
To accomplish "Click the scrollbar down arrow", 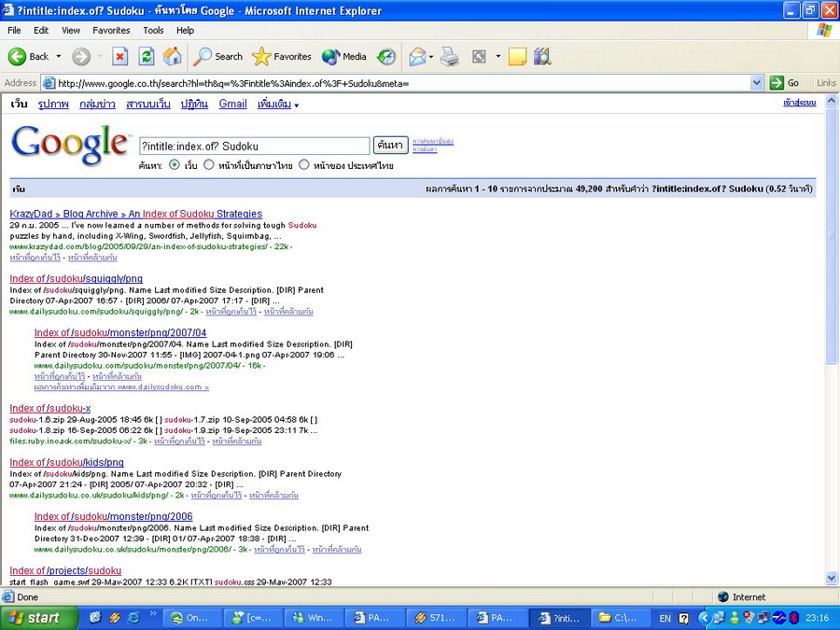I will (x=831, y=578).
